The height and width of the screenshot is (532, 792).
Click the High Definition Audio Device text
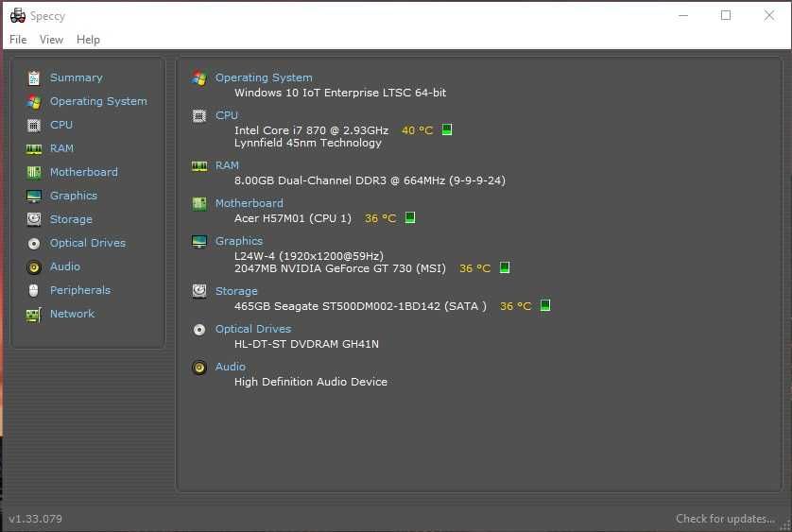click(x=311, y=382)
